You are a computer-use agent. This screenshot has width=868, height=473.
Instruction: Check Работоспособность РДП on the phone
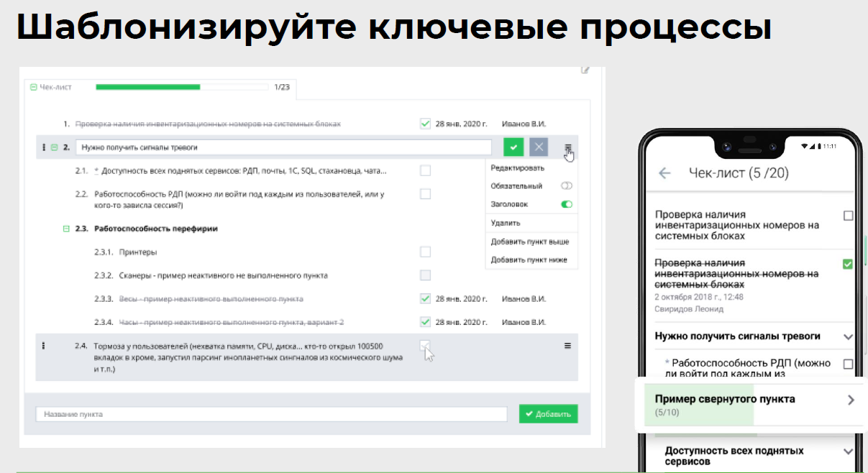848,364
